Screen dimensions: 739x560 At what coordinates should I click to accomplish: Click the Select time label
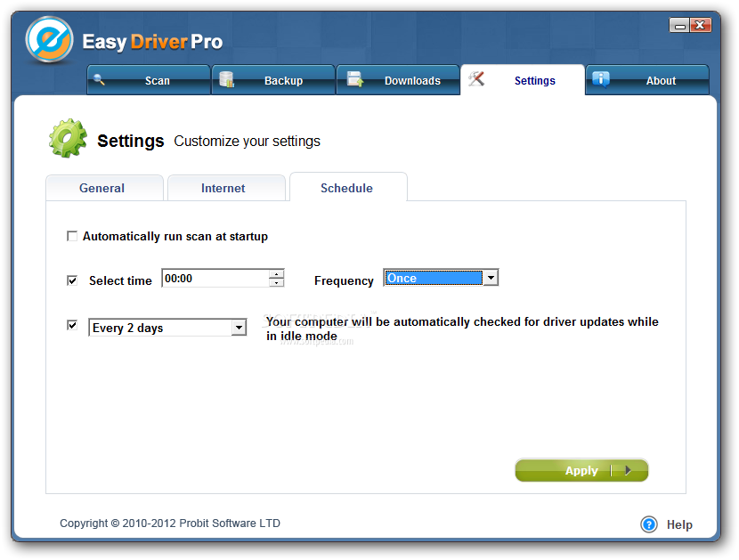point(120,281)
